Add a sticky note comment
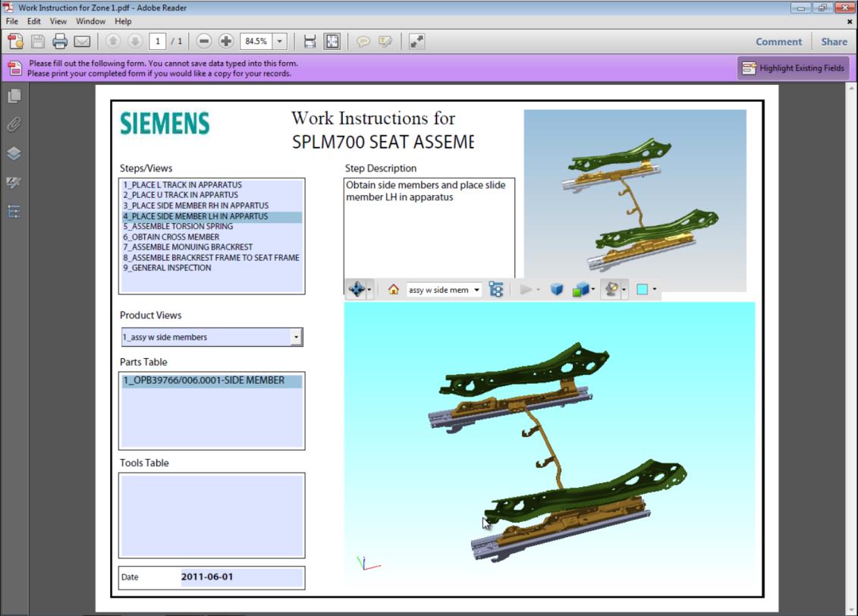Viewport: 858px width, 616px height. click(x=363, y=42)
